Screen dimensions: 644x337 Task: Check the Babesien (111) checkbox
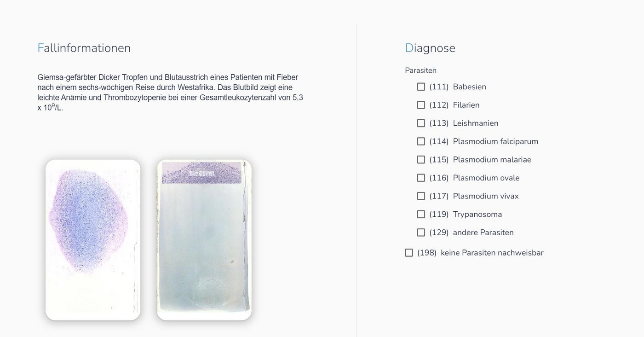(421, 87)
